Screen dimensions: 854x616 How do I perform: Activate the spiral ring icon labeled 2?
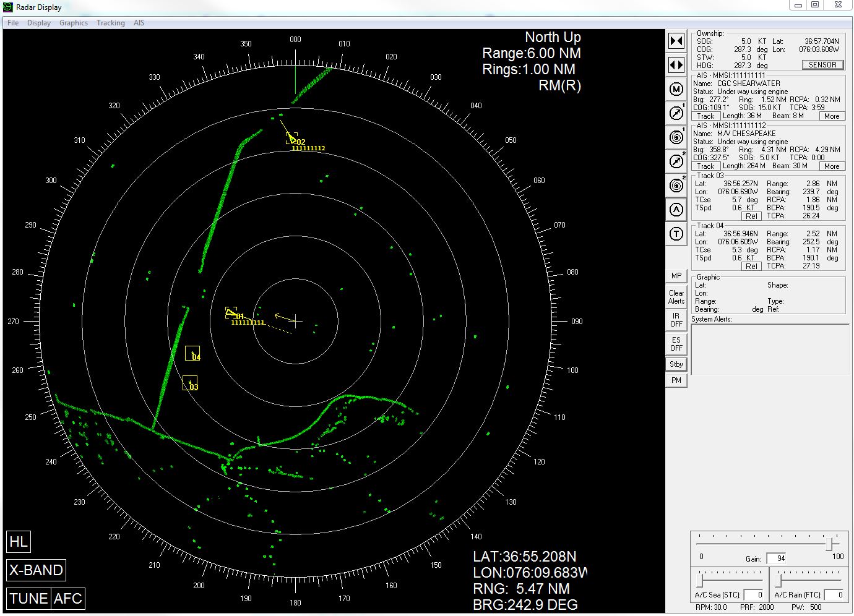(x=676, y=186)
